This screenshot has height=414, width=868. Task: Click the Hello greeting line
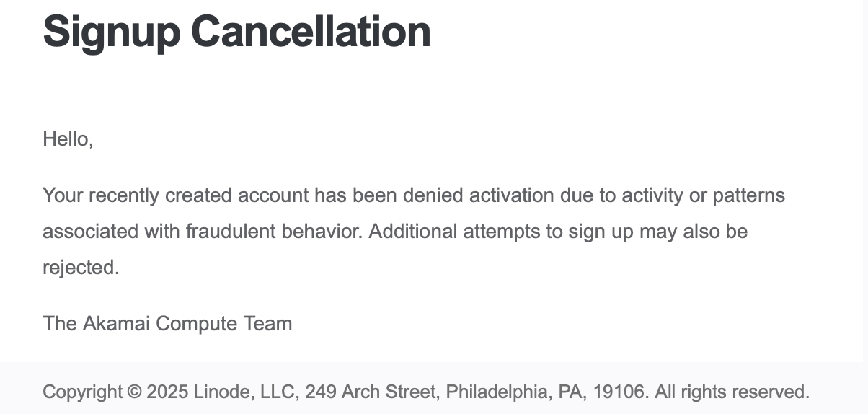click(x=68, y=138)
